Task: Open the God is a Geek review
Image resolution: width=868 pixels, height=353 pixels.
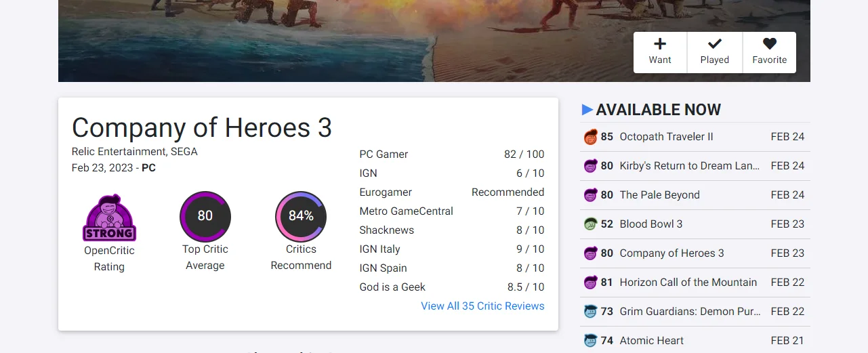Action: [392, 287]
